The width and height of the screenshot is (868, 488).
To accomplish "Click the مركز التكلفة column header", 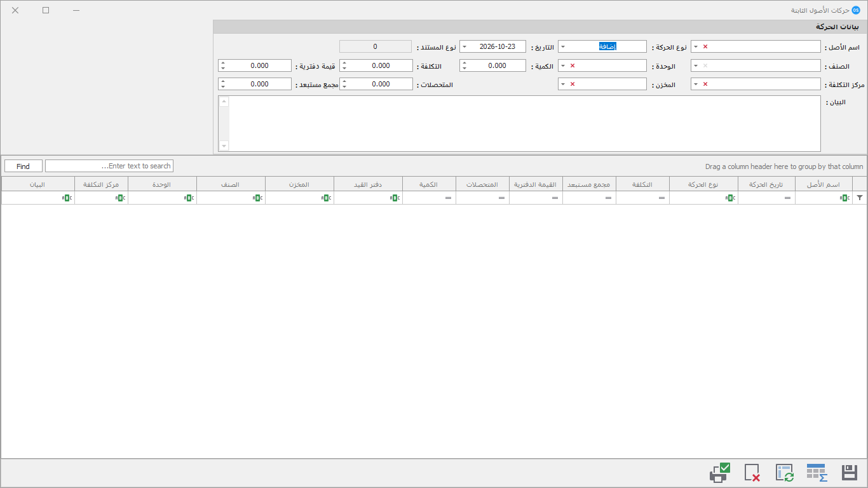I will (x=102, y=184).
